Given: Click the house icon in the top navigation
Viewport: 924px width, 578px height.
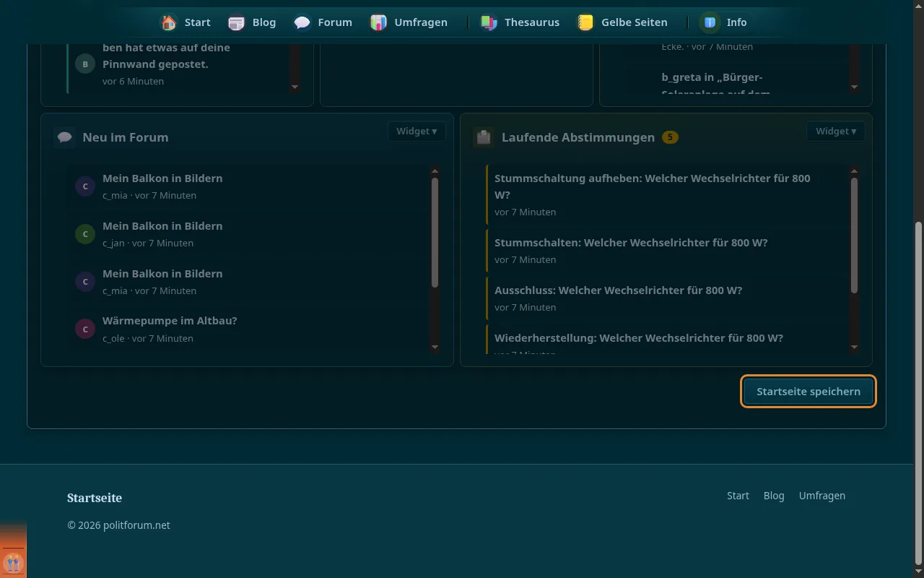Looking at the screenshot, I should [169, 22].
